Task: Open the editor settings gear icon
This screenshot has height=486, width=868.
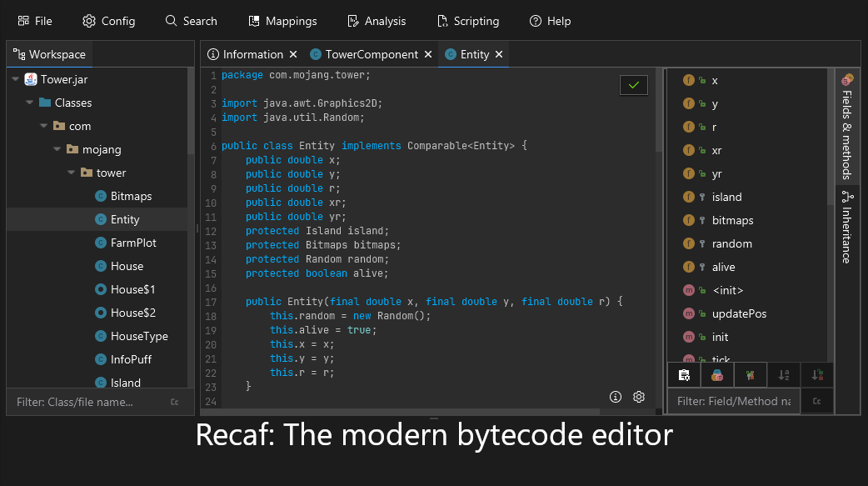Action: pos(639,397)
